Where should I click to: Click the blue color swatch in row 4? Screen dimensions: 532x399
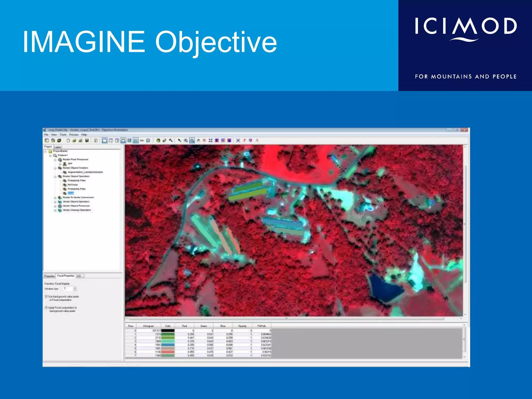[x=168, y=345]
